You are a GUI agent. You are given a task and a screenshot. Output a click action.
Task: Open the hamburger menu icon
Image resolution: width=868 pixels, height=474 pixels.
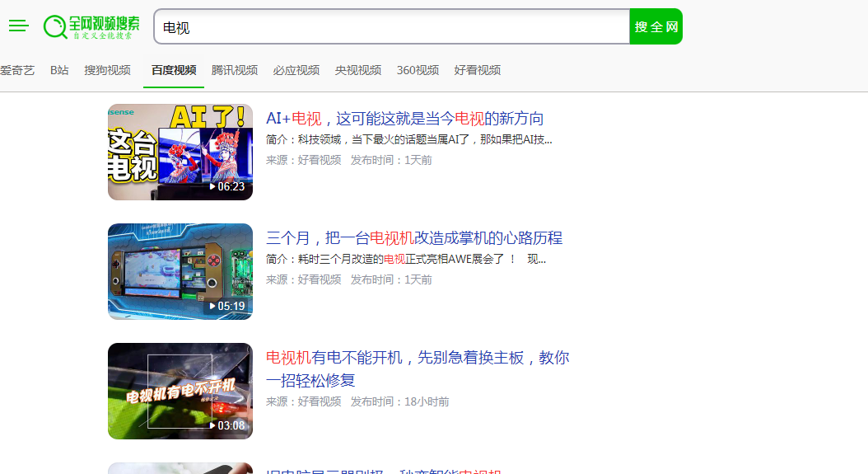18,26
